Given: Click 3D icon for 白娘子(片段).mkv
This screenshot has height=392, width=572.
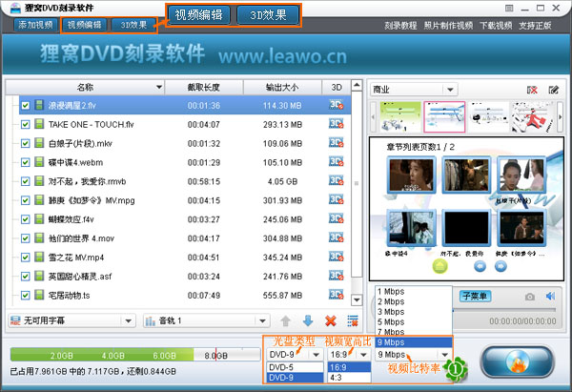Looking at the screenshot, I should [x=336, y=143].
